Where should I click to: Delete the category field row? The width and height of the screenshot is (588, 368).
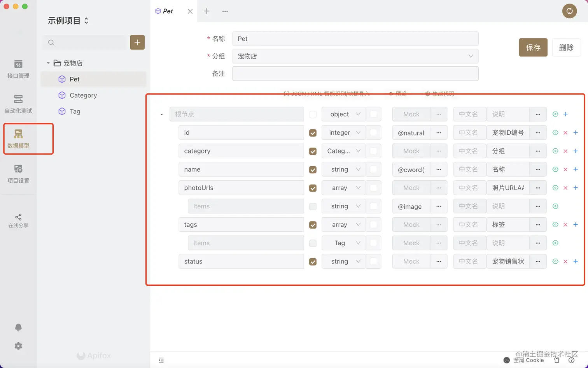(x=565, y=151)
